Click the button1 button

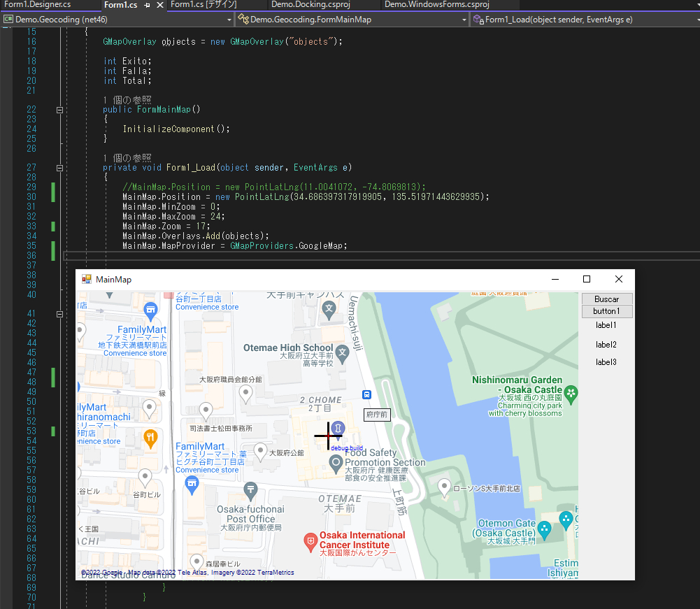click(606, 311)
